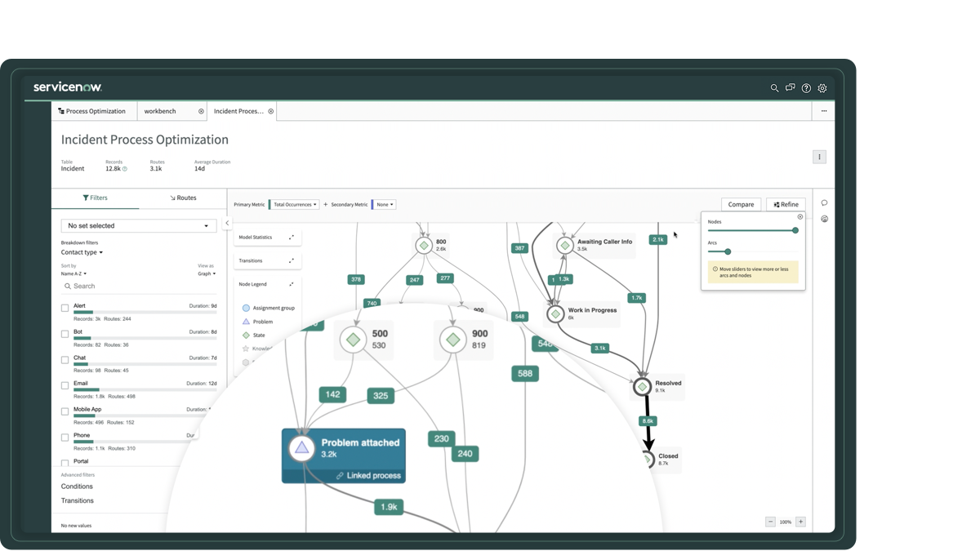Close the Incident Proces… tab
Viewport: 980px width, 551px height.
coord(271,111)
